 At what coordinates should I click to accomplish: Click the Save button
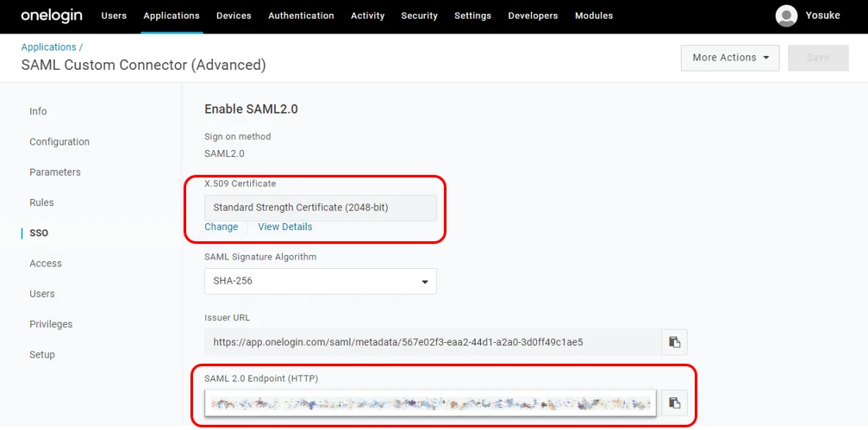[818, 58]
